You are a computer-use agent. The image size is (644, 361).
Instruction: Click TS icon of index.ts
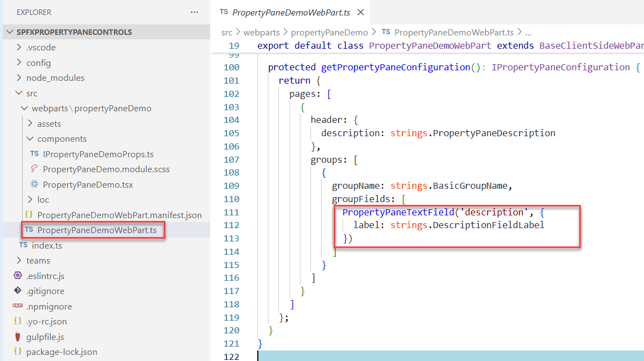pyautogui.click(x=23, y=245)
